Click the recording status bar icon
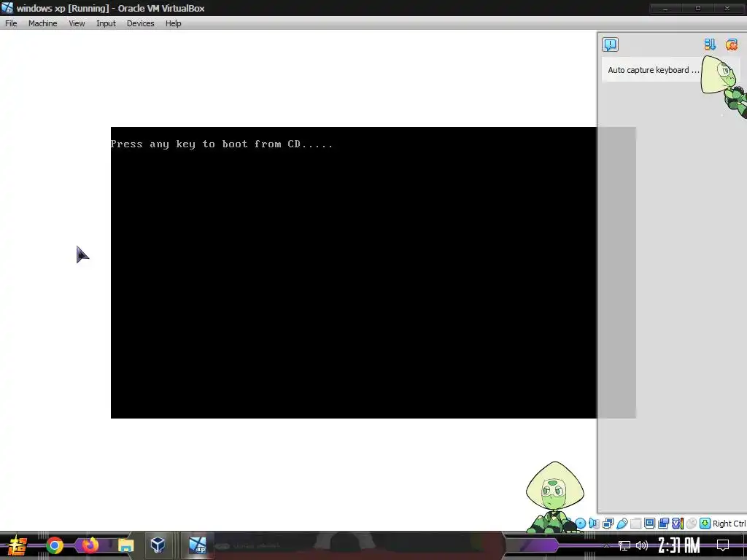747x560 pixels. tap(663, 524)
